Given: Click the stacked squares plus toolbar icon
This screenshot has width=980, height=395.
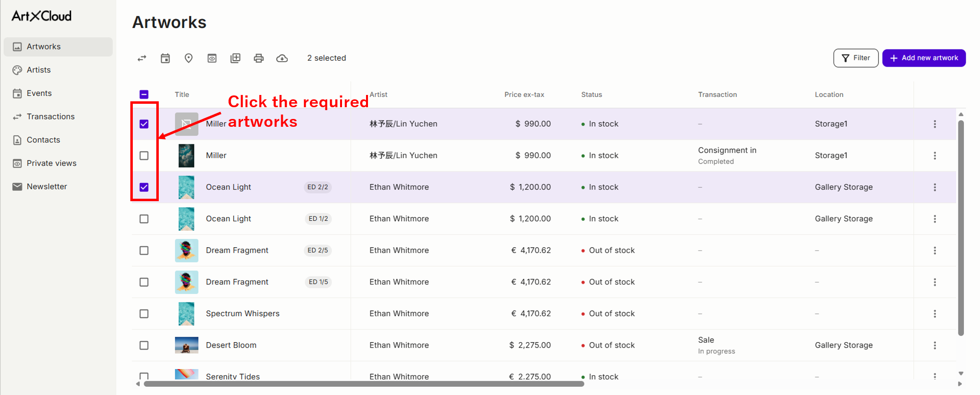Looking at the screenshot, I should point(236,58).
